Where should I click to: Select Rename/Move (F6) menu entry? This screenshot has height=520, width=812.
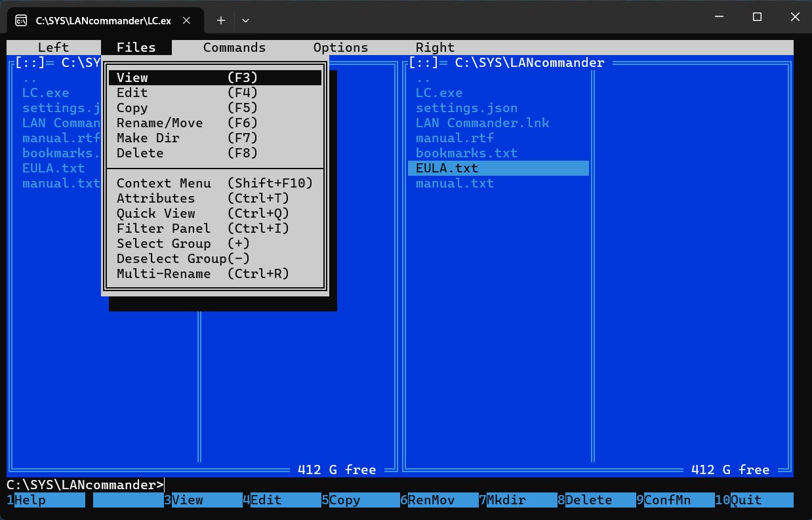tap(215, 123)
